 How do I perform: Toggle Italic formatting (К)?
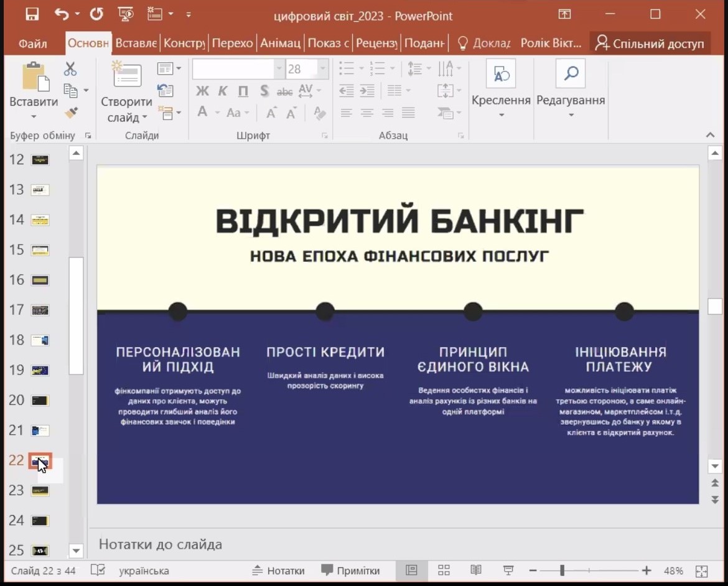(222, 91)
